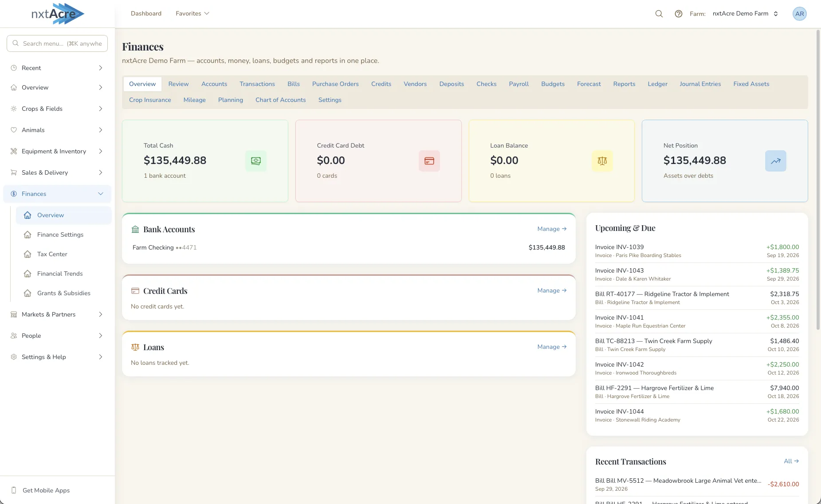The image size is (821, 504).
Task: Open the Reports tab
Action: click(x=624, y=84)
